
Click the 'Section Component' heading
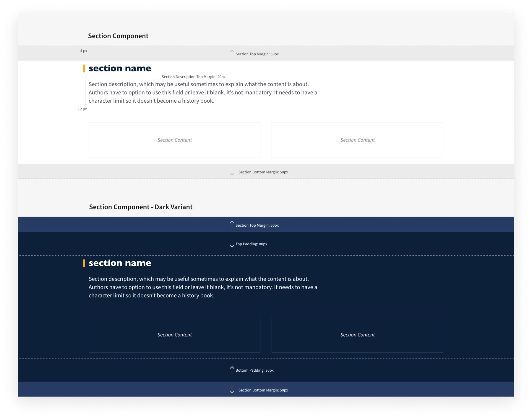pyautogui.click(x=118, y=36)
